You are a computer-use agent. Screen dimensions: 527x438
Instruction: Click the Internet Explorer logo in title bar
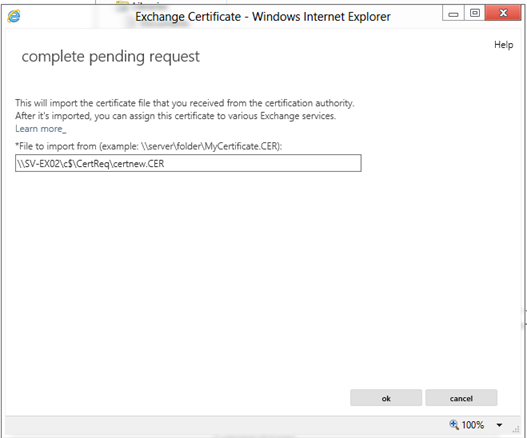pos(14,16)
